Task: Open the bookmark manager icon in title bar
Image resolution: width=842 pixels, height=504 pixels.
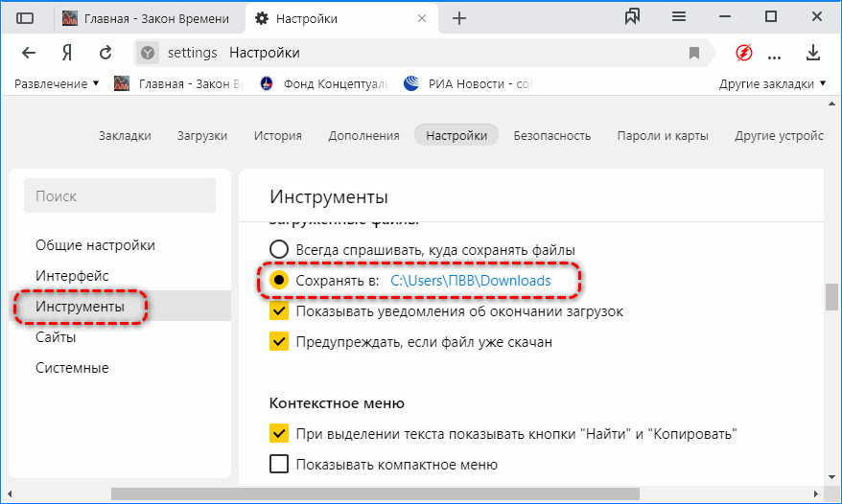Action: coord(632,17)
